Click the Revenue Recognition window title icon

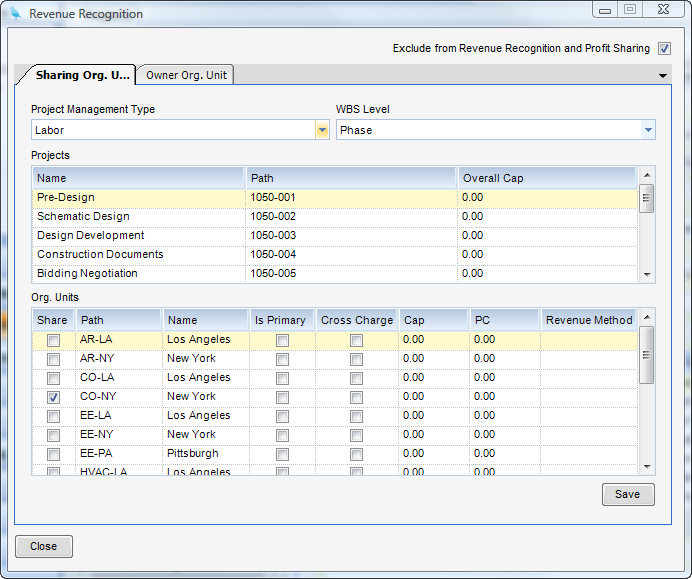(15, 14)
